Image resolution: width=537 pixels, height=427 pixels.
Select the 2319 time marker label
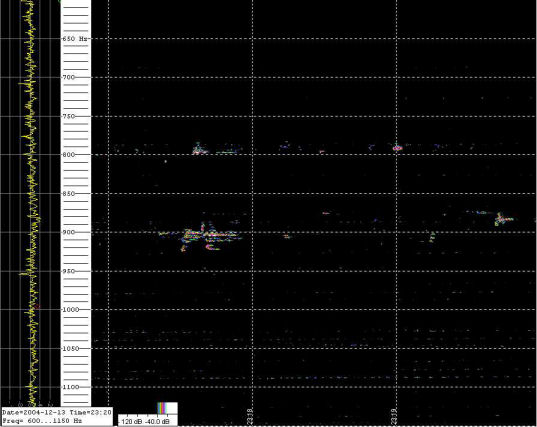(394, 416)
